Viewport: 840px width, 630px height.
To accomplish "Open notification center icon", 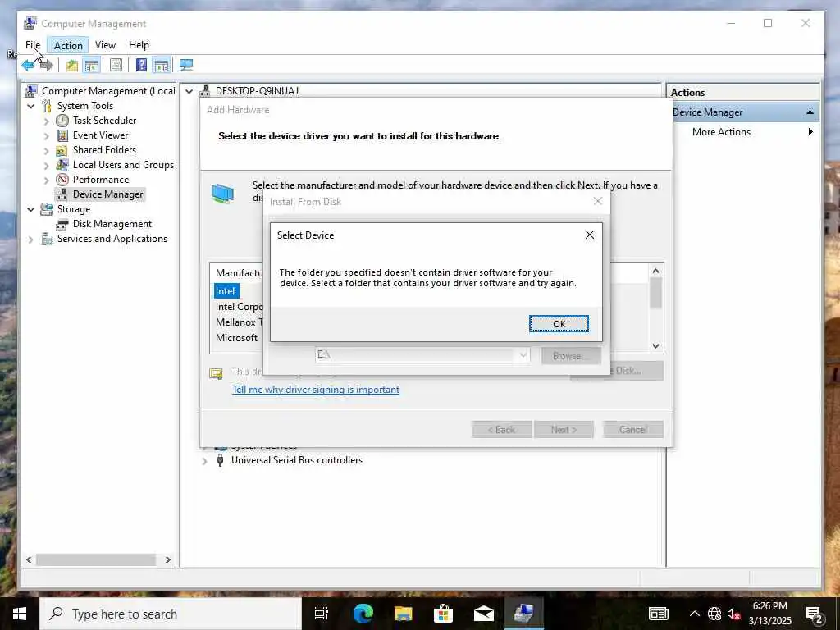I will click(x=815, y=614).
